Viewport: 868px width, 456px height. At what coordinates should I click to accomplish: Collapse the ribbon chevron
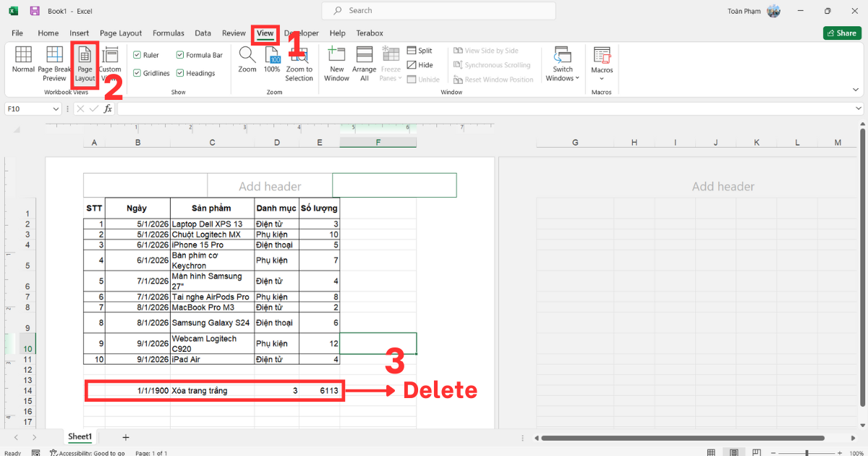tap(856, 89)
